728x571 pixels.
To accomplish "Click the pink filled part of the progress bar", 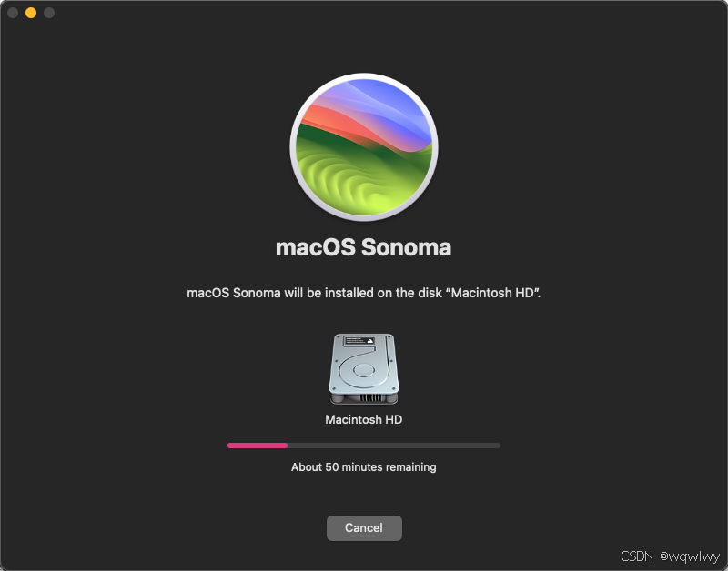I will pos(258,446).
